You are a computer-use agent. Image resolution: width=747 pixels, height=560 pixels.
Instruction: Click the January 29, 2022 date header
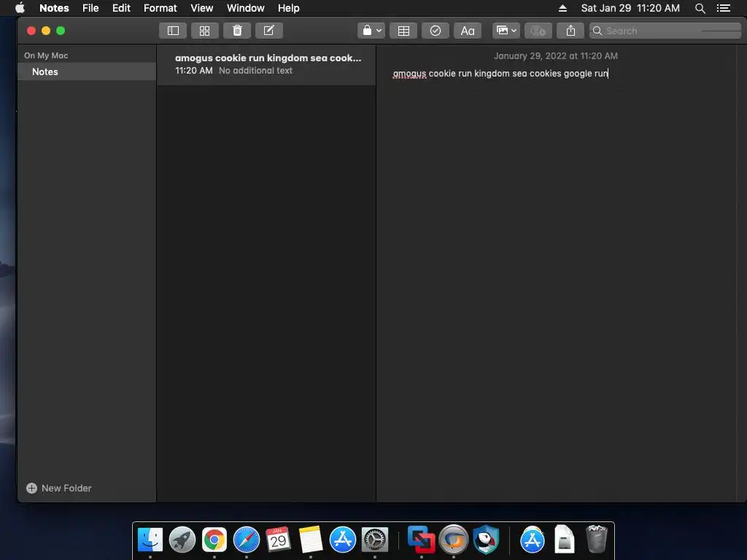coord(555,55)
